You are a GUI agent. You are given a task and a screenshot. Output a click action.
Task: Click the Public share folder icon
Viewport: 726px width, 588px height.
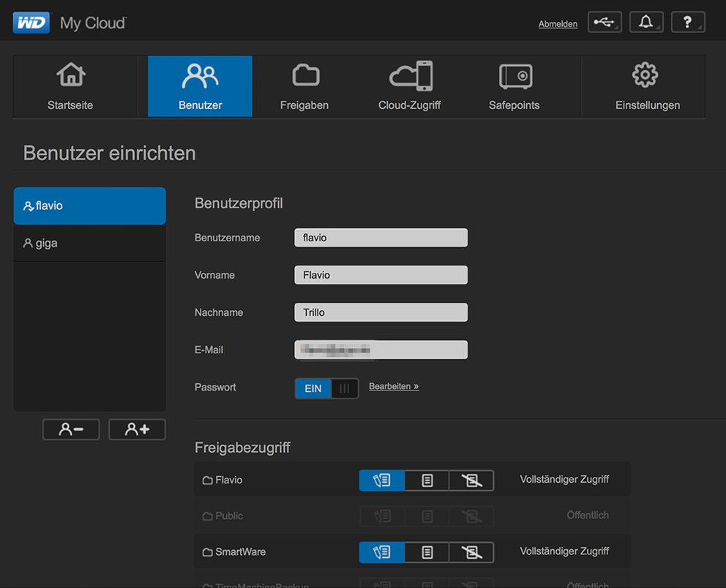pos(207,516)
